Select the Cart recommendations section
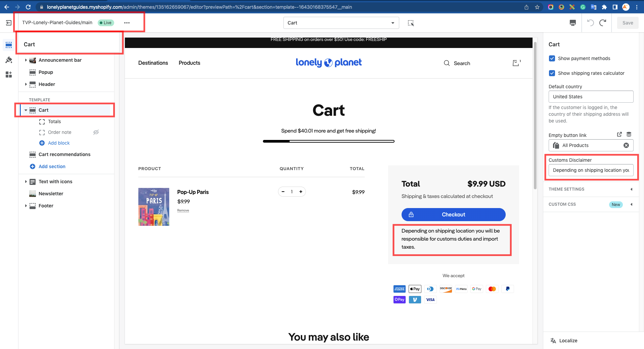The image size is (644, 349). pyautogui.click(x=64, y=154)
